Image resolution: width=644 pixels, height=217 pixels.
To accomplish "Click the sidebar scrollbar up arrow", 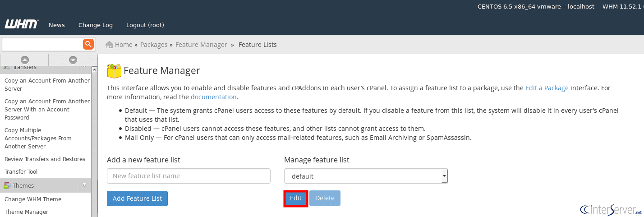I will click(x=94, y=70).
